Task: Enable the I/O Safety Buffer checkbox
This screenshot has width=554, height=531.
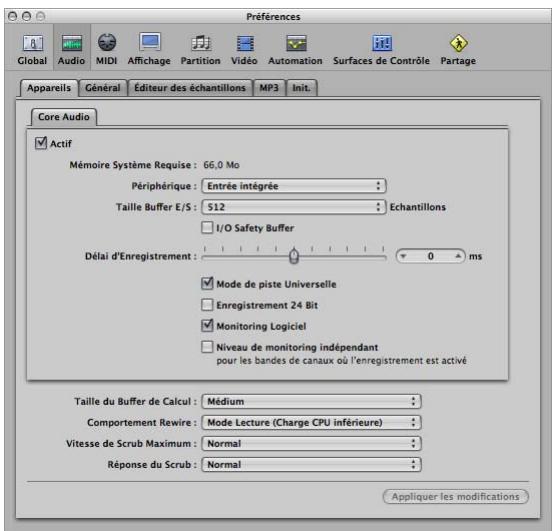Action: (x=207, y=228)
